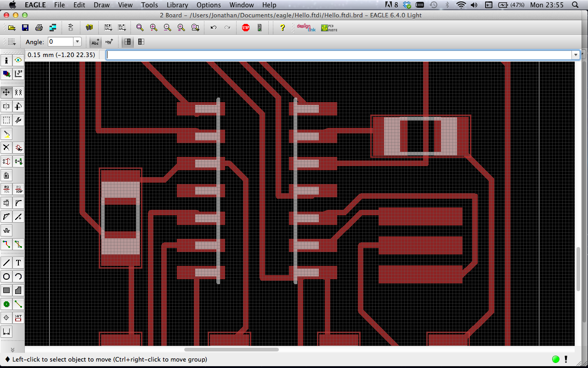Open help with the question mark icon
This screenshot has width=588, height=368.
pyautogui.click(x=283, y=28)
